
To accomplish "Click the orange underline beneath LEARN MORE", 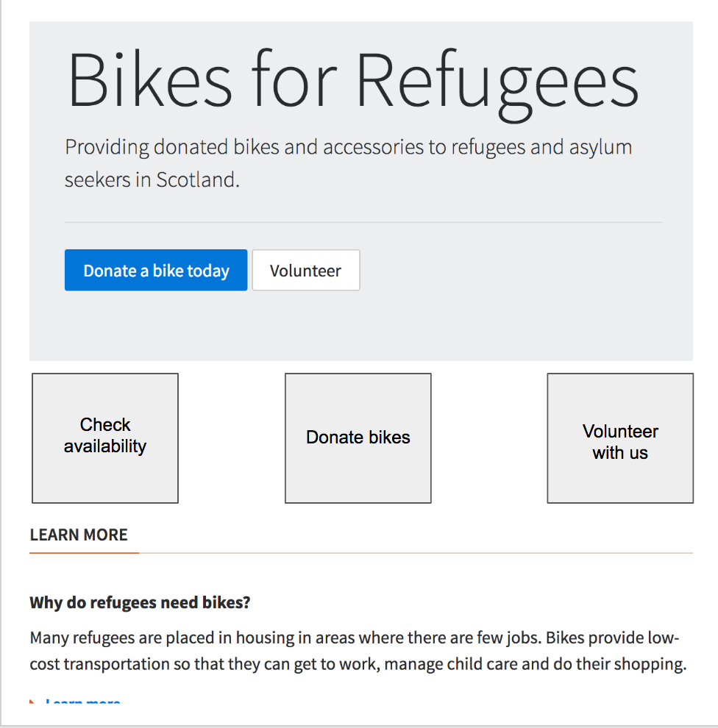I will (84, 553).
